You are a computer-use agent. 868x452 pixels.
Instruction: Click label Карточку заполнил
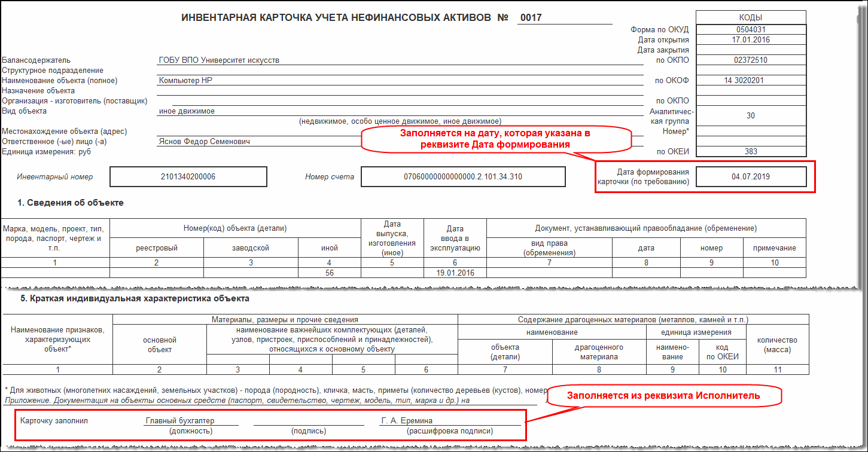coord(54,420)
